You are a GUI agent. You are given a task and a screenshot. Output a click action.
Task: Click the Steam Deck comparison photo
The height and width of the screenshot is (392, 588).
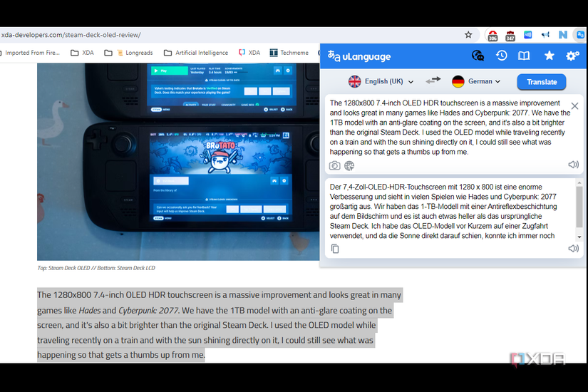[x=178, y=162]
